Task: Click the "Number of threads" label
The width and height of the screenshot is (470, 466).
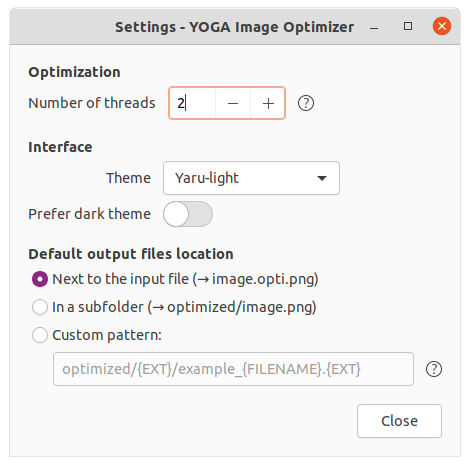Action: (92, 103)
